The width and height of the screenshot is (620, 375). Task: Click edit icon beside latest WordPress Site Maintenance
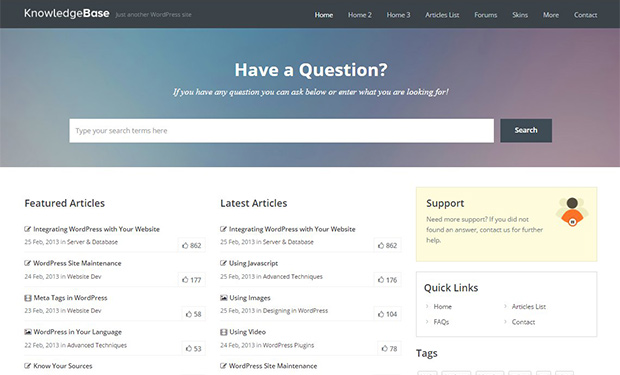point(223,366)
